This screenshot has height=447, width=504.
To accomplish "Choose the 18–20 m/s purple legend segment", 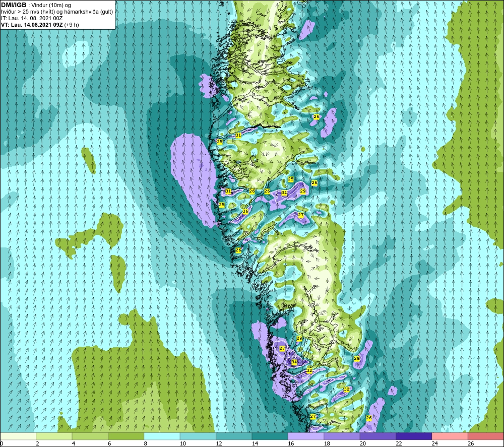I will tap(342, 436).
